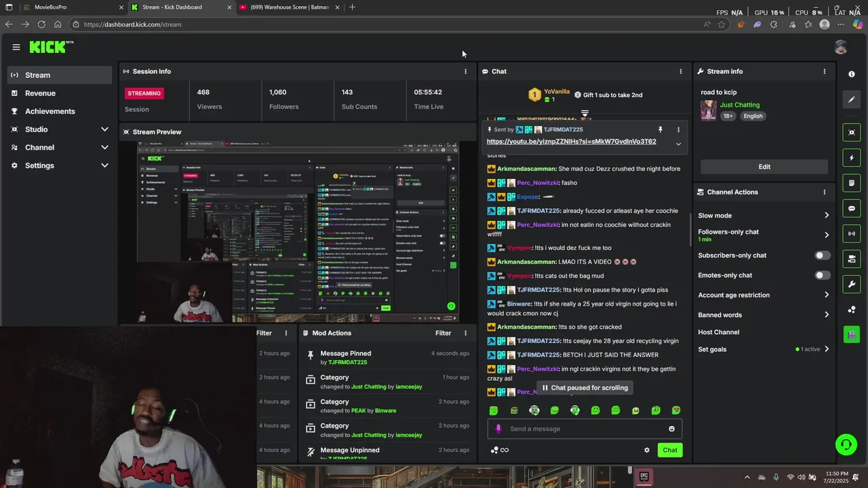Open emoji picker in message box
This screenshot has width=868, height=488.
[672, 428]
